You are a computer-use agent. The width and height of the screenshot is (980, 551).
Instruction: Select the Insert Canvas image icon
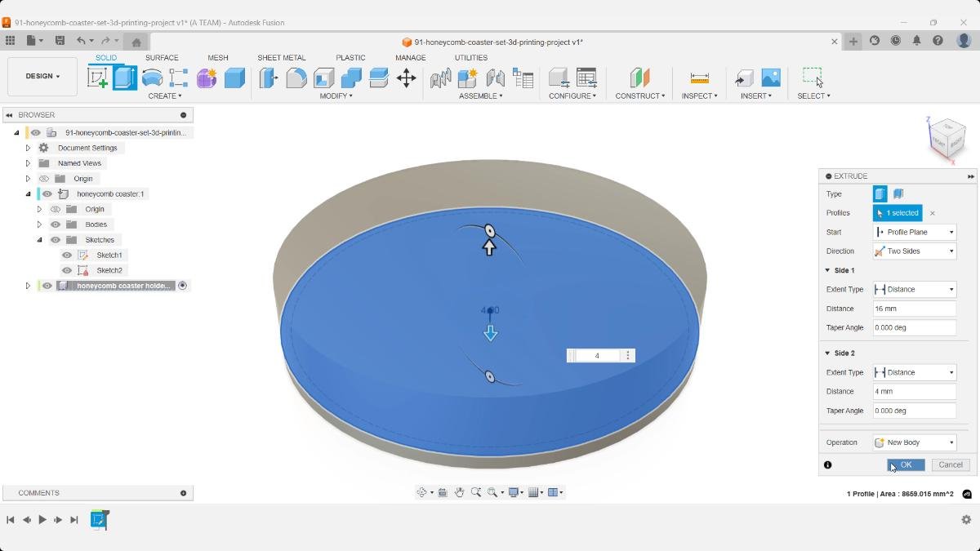(x=770, y=78)
